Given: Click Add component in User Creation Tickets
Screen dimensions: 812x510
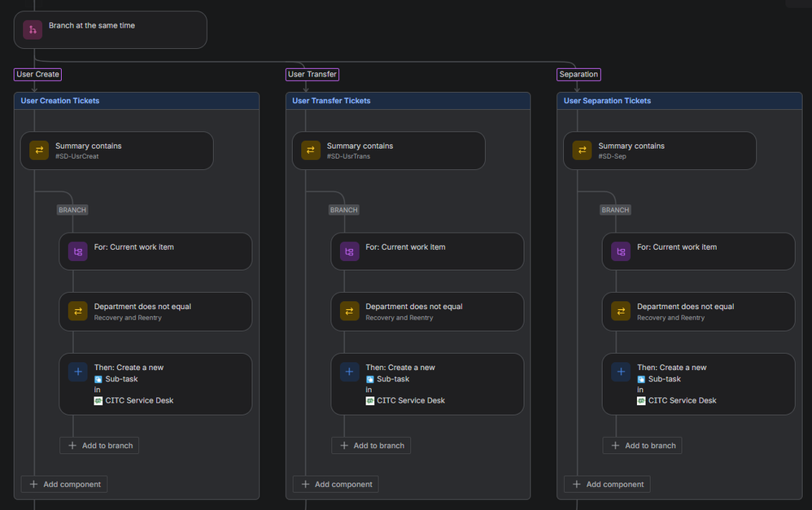Looking at the screenshot, I should click(64, 485).
